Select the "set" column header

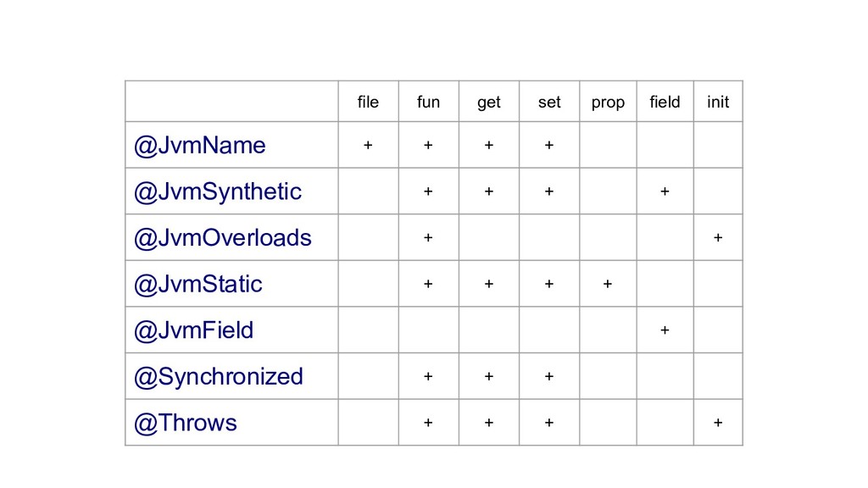coord(549,103)
